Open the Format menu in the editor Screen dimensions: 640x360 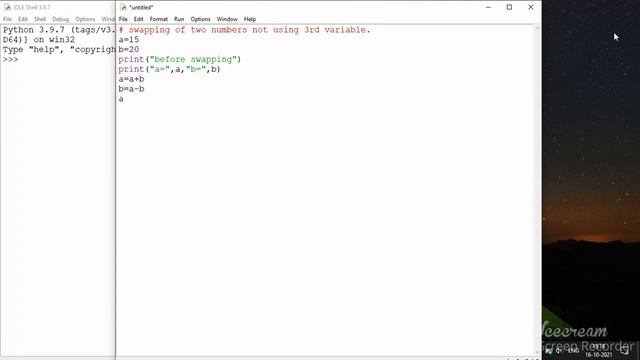[x=158, y=19]
